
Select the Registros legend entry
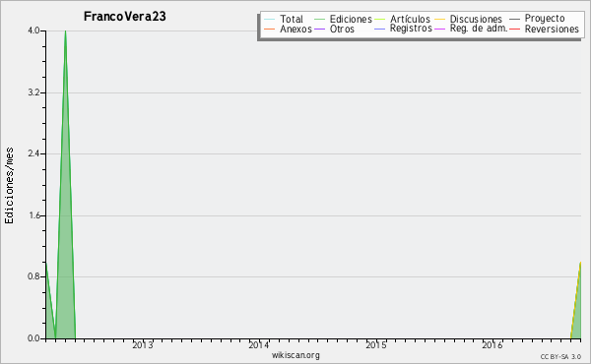(x=403, y=29)
